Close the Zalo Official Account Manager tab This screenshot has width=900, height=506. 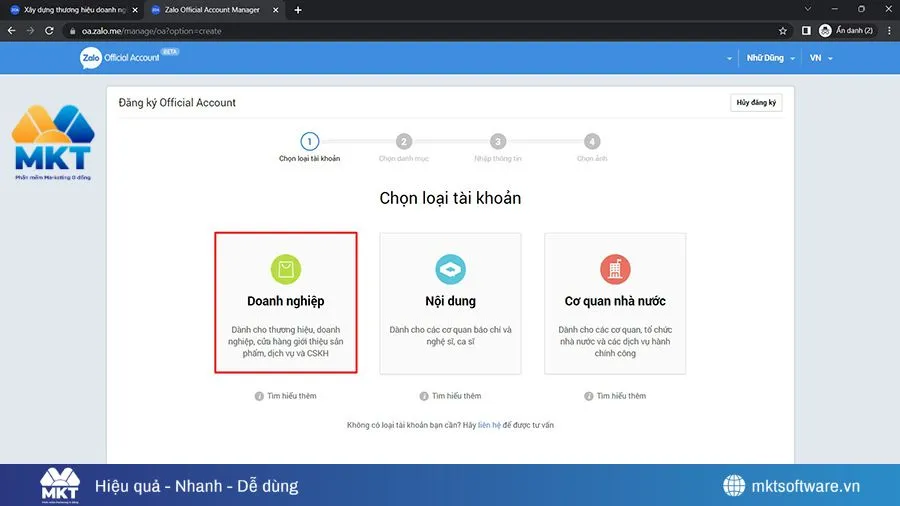(276, 10)
